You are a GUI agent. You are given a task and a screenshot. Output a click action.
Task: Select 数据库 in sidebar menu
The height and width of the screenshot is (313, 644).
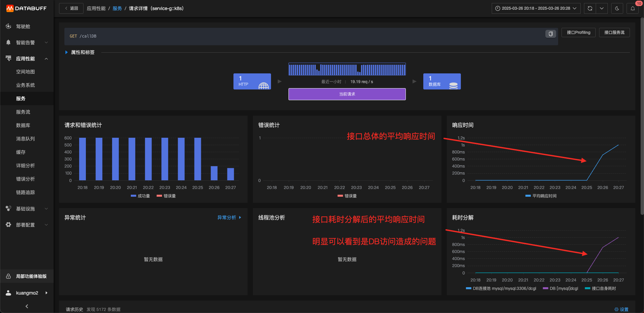click(23, 125)
